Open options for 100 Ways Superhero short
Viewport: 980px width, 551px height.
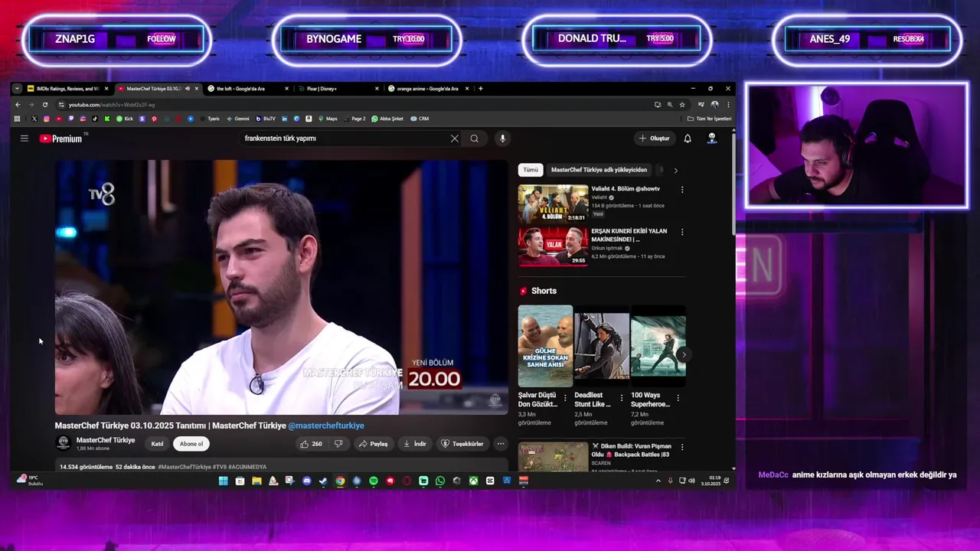point(678,398)
